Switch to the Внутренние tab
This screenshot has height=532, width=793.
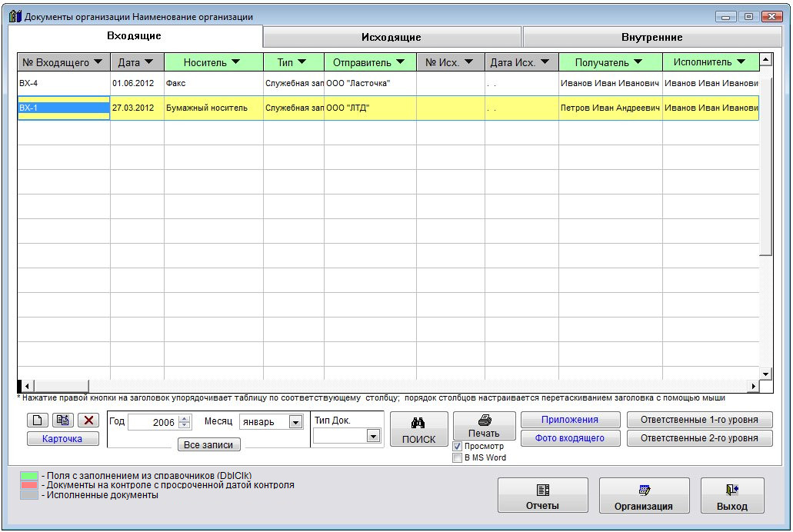pos(651,37)
